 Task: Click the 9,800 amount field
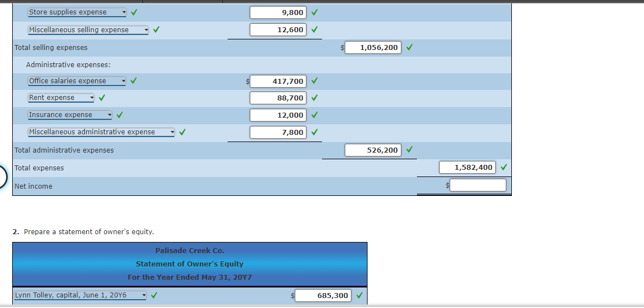pyautogui.click(x=278, y=12)
